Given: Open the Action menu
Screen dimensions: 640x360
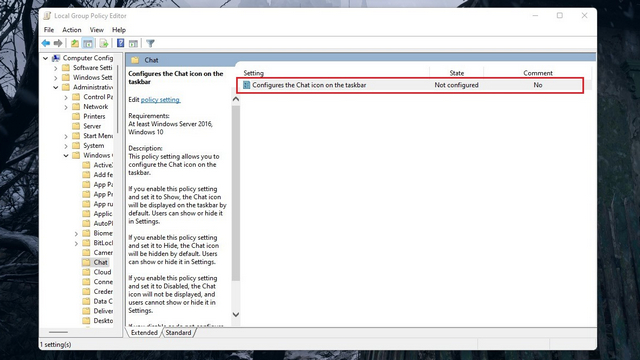Looking at the screenshot, I should (71, 30).
